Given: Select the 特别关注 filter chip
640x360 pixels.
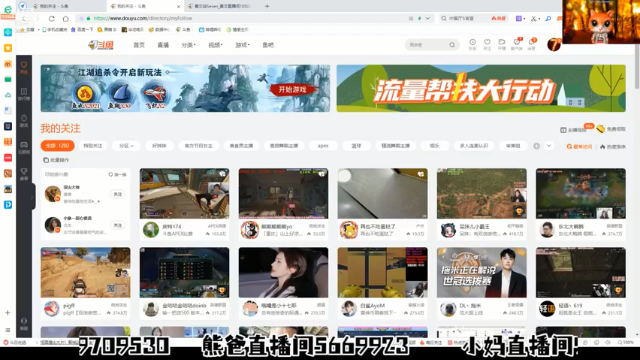Looking at the screenshot, I should (x=93, y=146).
